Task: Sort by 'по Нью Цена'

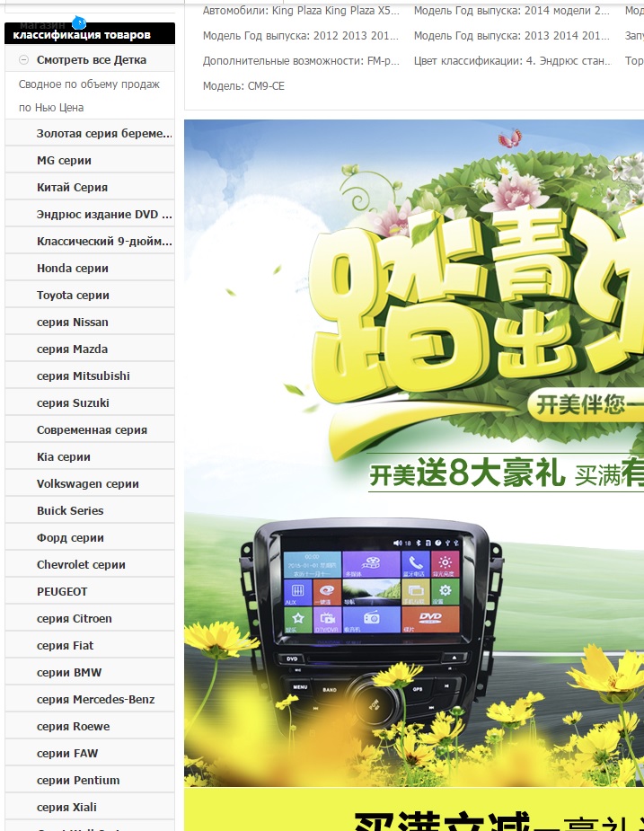Action: click(51, 107)
